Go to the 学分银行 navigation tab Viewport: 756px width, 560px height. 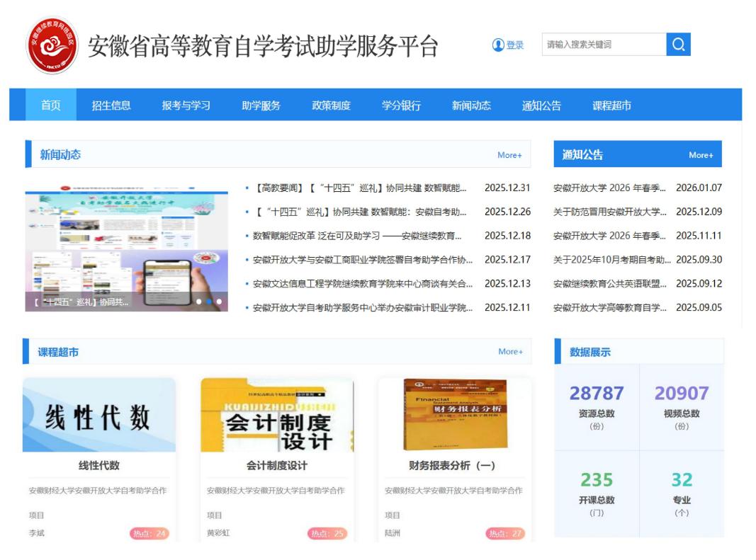401,105
